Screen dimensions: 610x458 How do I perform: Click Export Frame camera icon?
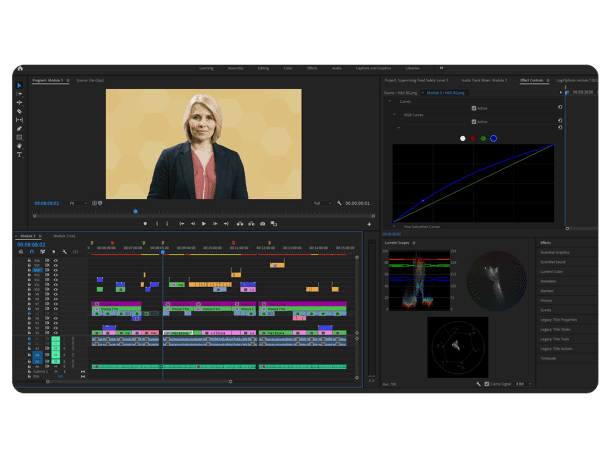(x=262, y=224)
